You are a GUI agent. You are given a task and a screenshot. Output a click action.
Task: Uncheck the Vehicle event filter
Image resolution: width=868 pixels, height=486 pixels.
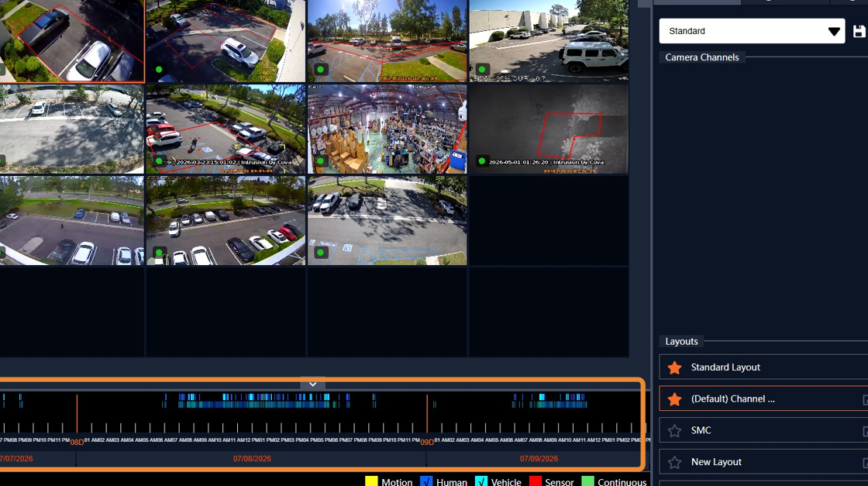[x=481, y=481]
